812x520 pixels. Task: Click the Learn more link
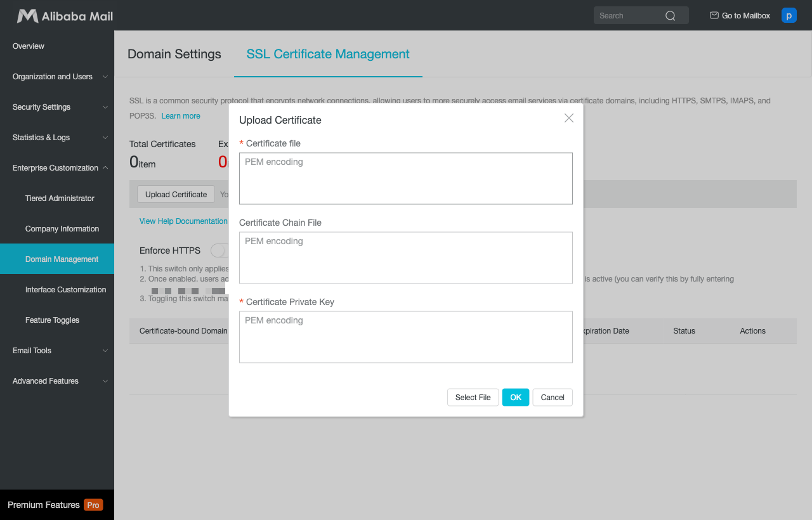point(181,116)
